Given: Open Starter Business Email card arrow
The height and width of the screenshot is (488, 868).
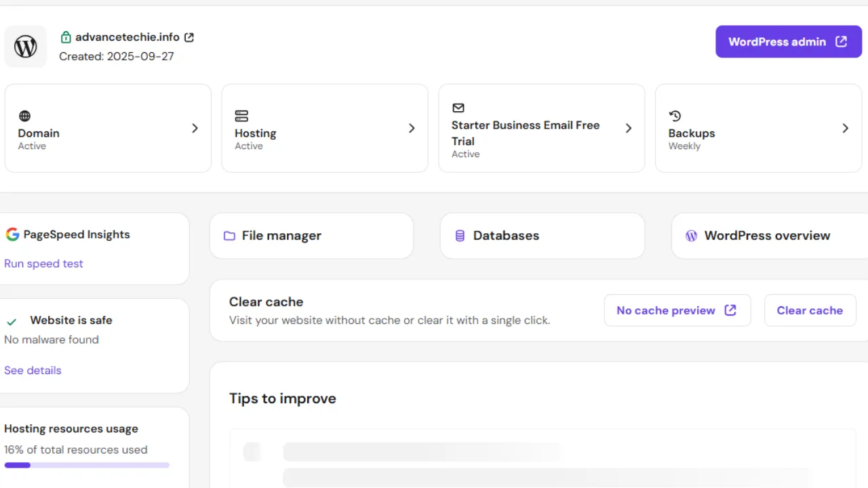Looking at the screenshot, I should (629, 128).
